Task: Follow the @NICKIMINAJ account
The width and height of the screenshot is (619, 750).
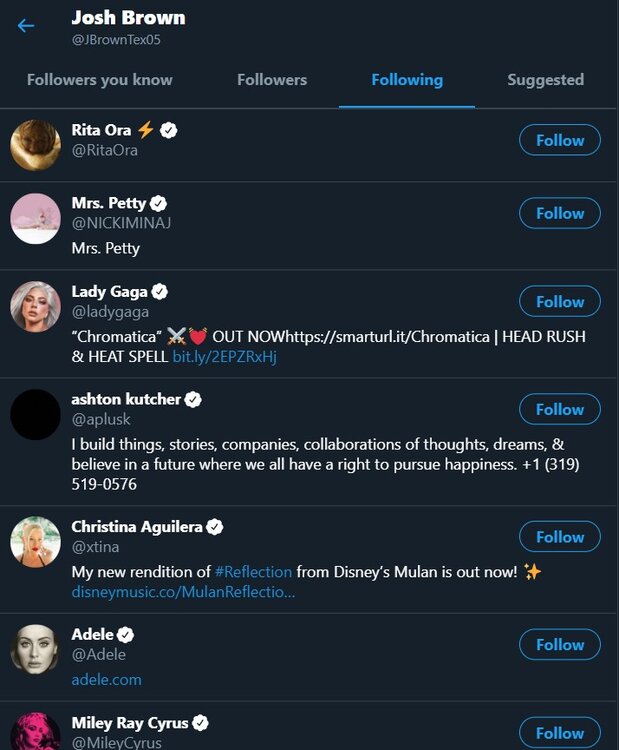Action: click(x=560, y=213)
